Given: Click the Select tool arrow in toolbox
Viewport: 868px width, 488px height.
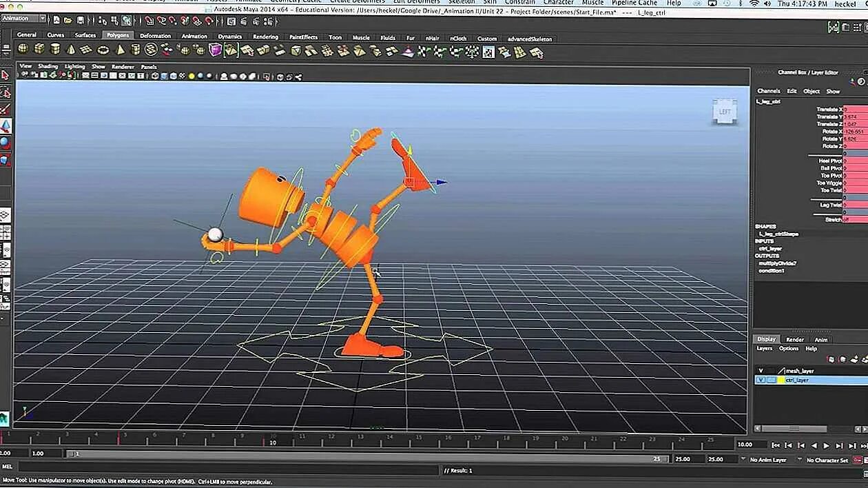Looking at the screenshot, I should (x=6, y=74).
